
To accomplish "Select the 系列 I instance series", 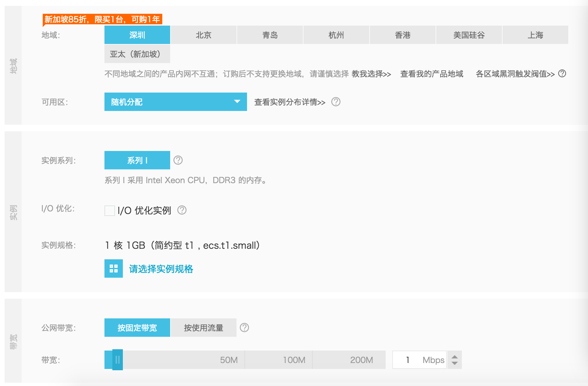I will [137, 160].
